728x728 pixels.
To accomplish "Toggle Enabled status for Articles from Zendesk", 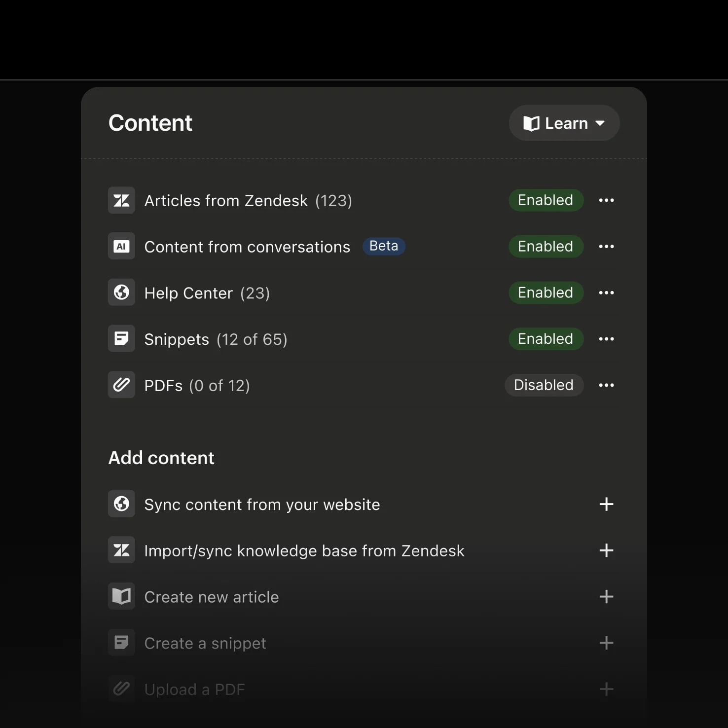I will coord(546,200).
